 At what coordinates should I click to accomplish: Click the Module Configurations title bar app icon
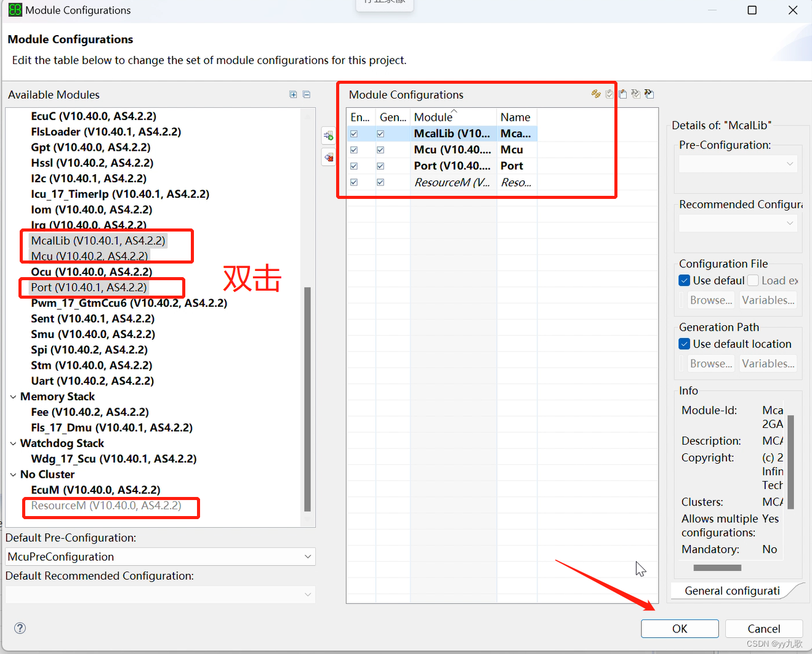coord(15,10)
